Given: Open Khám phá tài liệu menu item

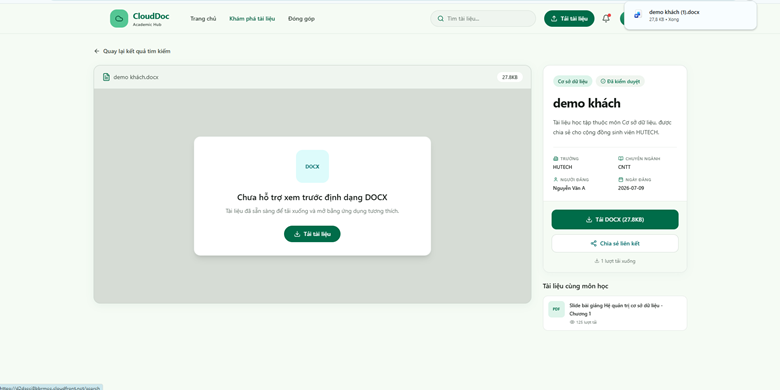Looking at the screenshot, I should click(252, 18).
